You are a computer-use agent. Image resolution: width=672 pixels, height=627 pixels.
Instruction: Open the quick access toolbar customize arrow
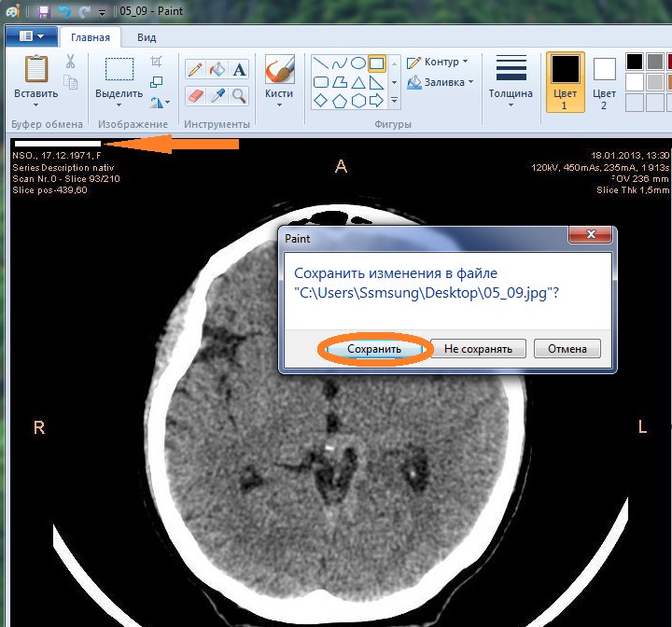coord(102,13)
